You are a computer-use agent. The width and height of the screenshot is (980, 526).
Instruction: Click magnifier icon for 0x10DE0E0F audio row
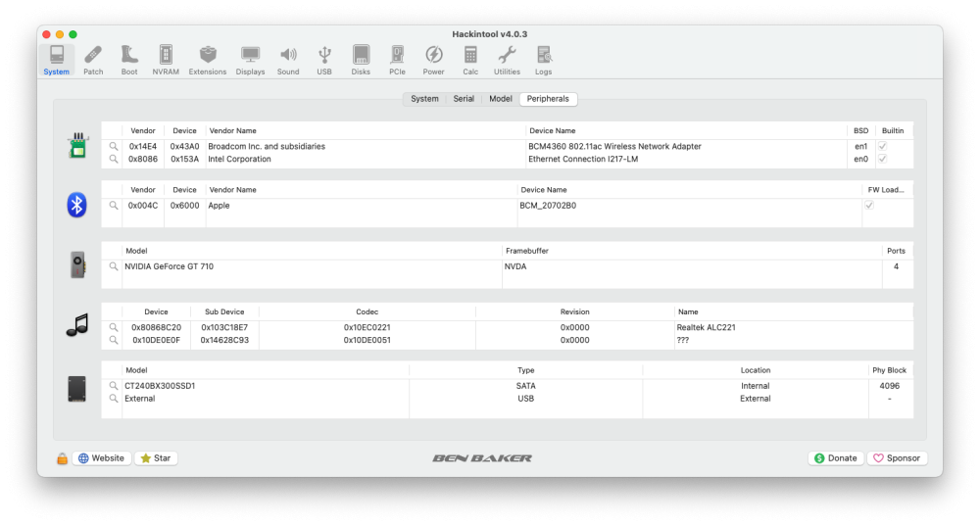tap(113, 340)
